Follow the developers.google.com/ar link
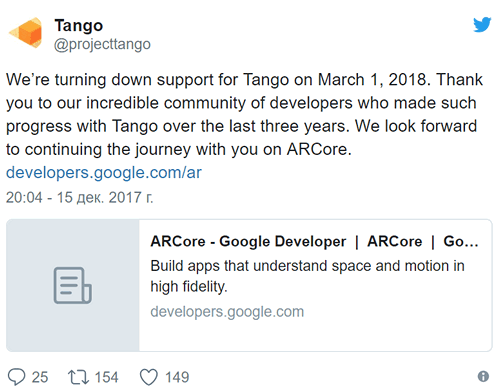 [x=104, y=173]
